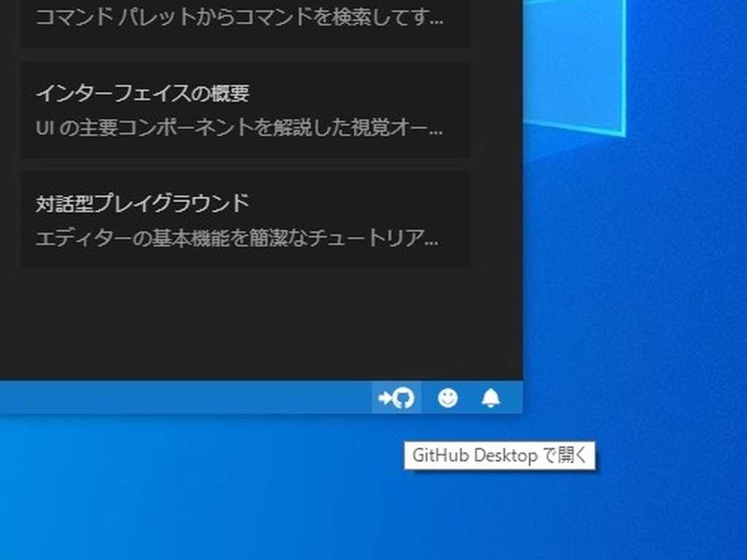This screenshot has width=747, height=560.
Task: Click the highlighted GitHub Desktop status bar item
Action: click(396, 397)
